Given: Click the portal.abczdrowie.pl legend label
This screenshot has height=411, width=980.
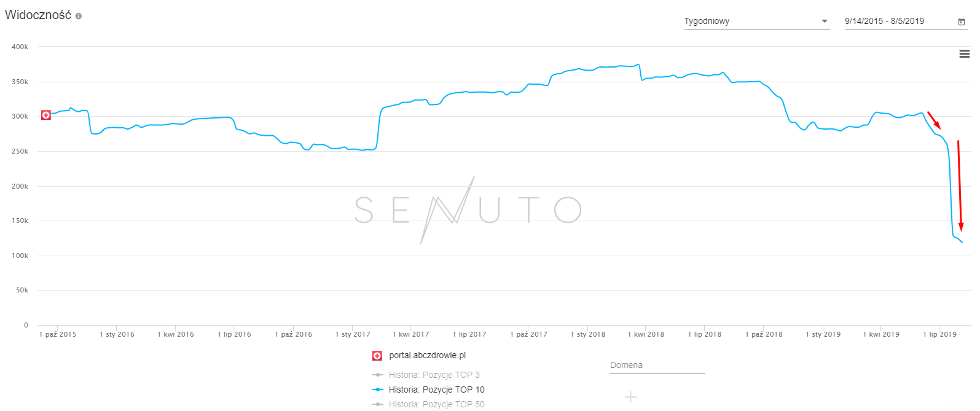Looking at the screenshot, I should click(x=427, y=356).
